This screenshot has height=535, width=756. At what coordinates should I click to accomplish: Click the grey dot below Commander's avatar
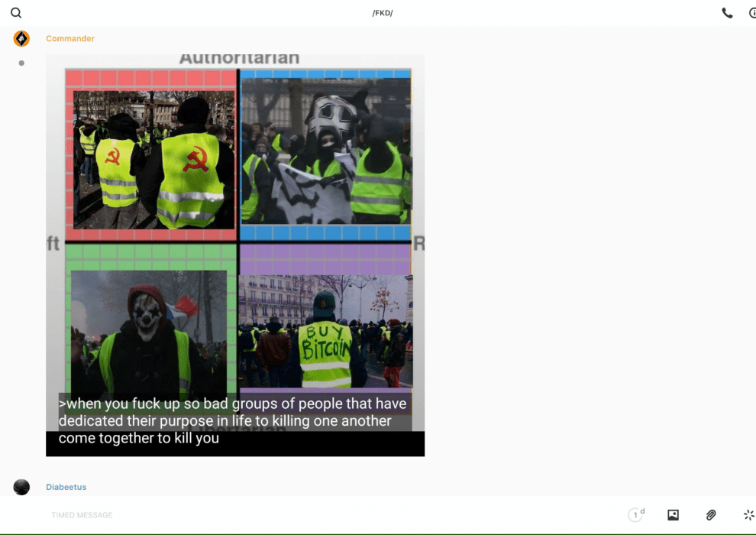point(21,63)
